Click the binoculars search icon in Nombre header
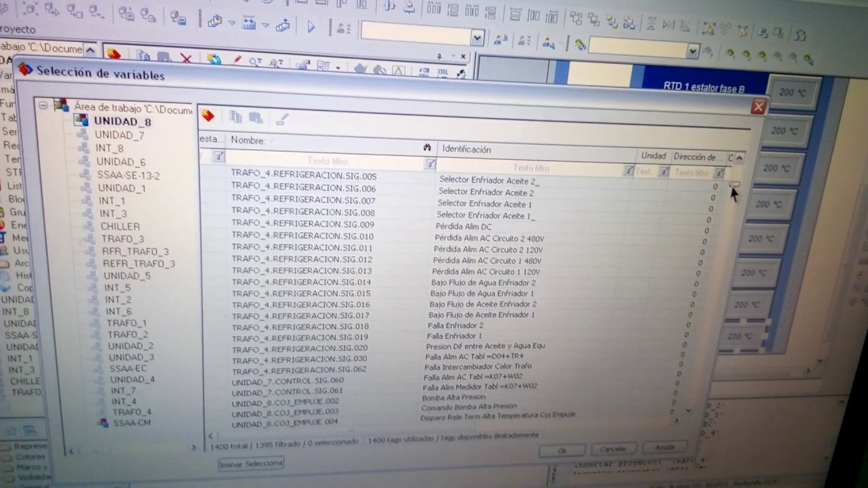The image size is (868, 488). pyautogui.click(x=427, y=147)
